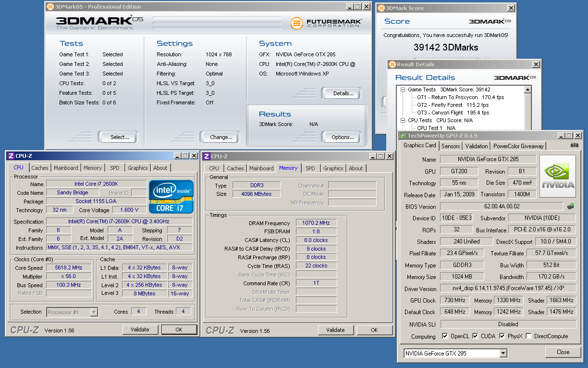
Task: Open the GeForce GTX 285 GPU dropdown
Action: pyautogui.click(x=503, y=353)
